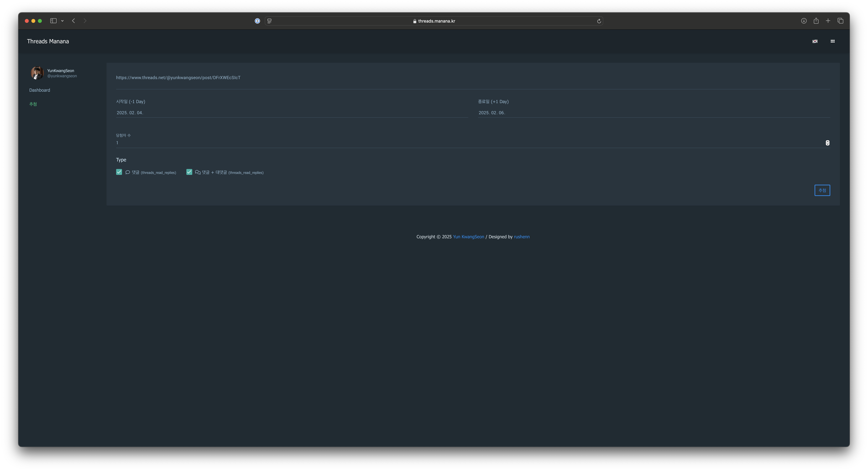Toggle 댓글 + 대댓글 checkbox

point(189,172)
